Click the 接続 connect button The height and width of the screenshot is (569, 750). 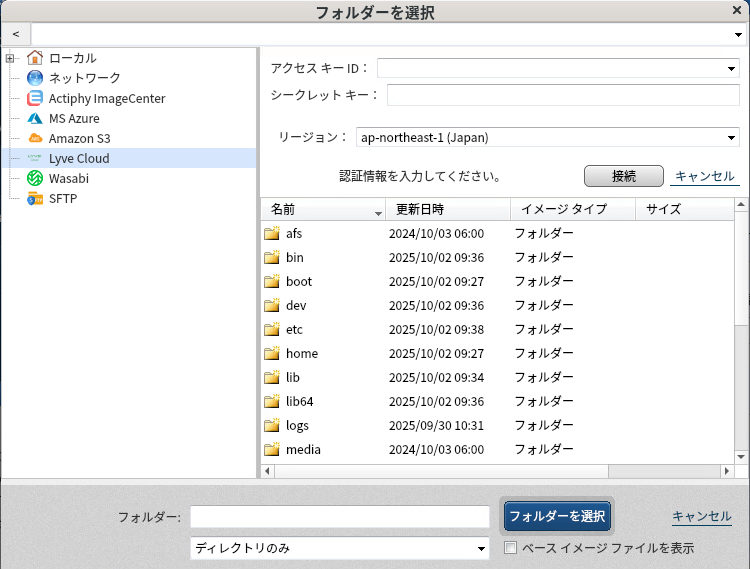[x=624, y=176]
